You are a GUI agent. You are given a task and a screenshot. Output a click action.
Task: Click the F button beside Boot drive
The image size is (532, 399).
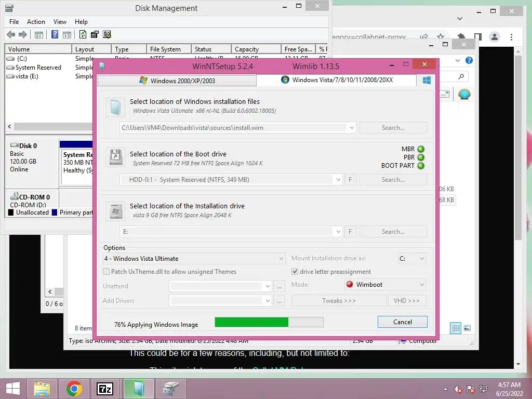pyautogui.click(x=350, y=180)
